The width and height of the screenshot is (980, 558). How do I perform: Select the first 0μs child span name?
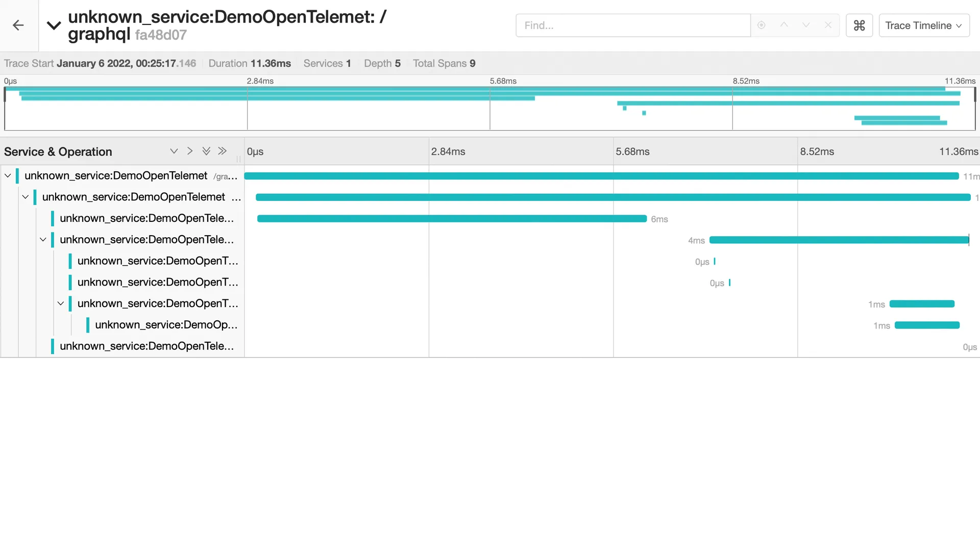tap(158, 261)
